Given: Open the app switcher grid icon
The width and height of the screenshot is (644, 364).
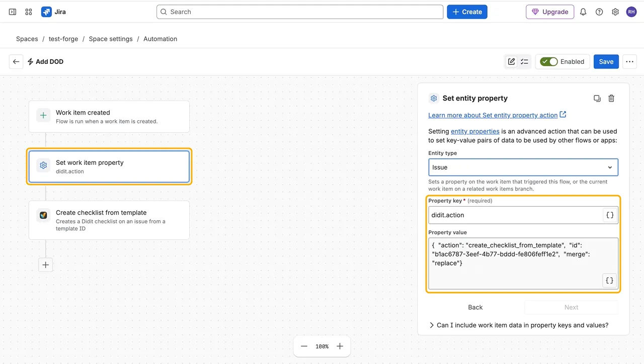Looking at the screenshot, I should (29, 12).
